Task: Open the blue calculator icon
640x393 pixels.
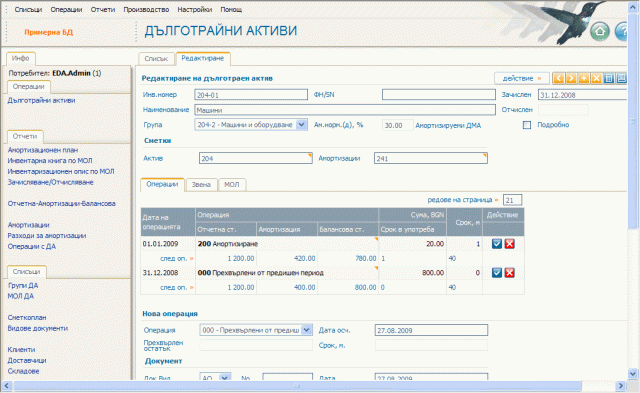Action: 609,78
